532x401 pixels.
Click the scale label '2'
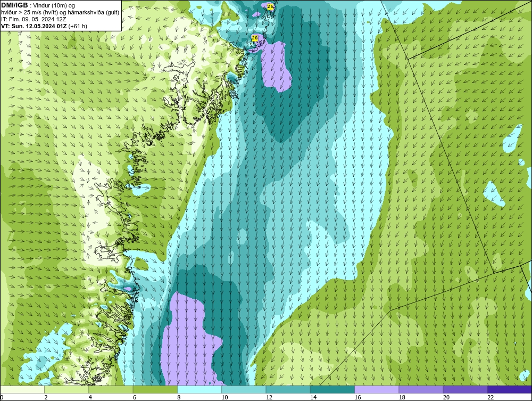[x=46, y=398]
